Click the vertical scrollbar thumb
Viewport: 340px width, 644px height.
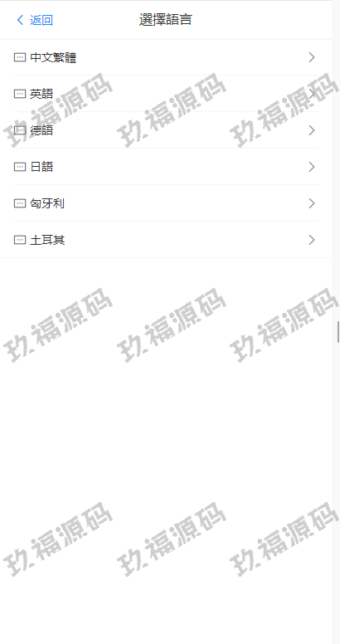point(338,332)
